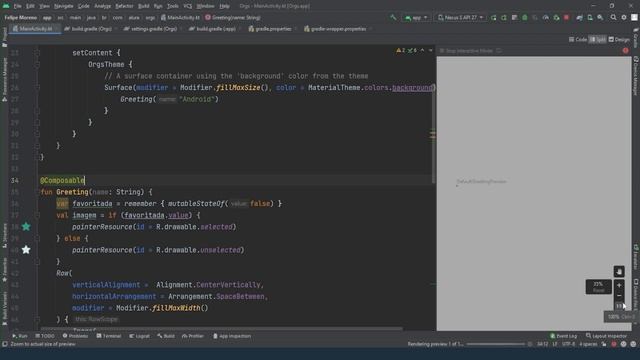Click UTF-8 encoding in status bar

568,344
